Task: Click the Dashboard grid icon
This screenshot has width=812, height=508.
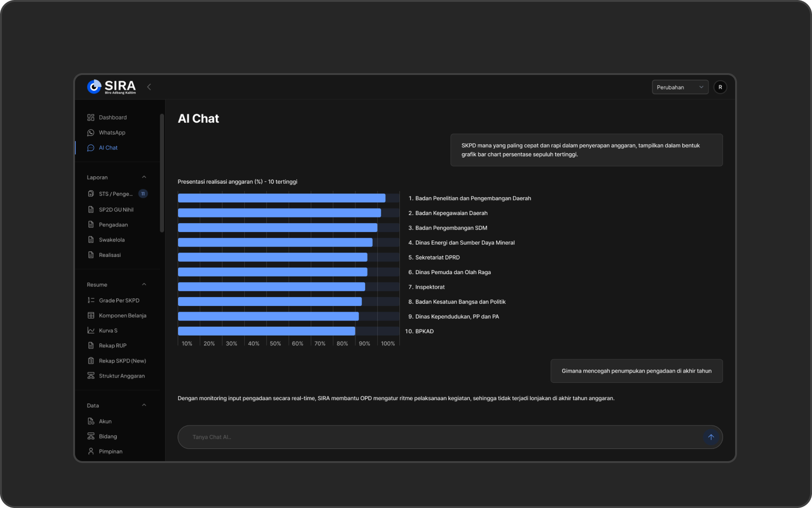Action: [x=91, y=118]
